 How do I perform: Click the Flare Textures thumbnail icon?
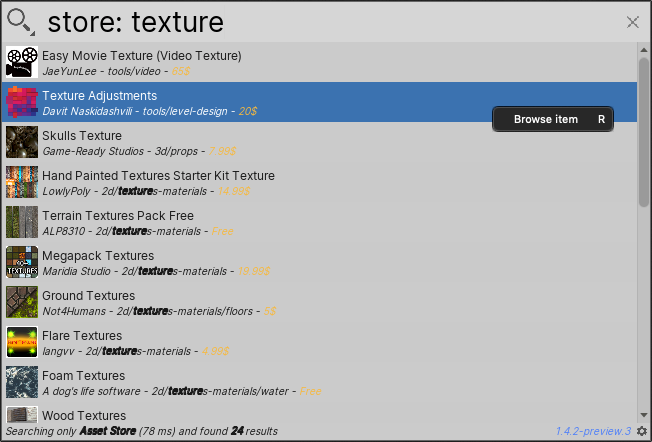point(22,342)
